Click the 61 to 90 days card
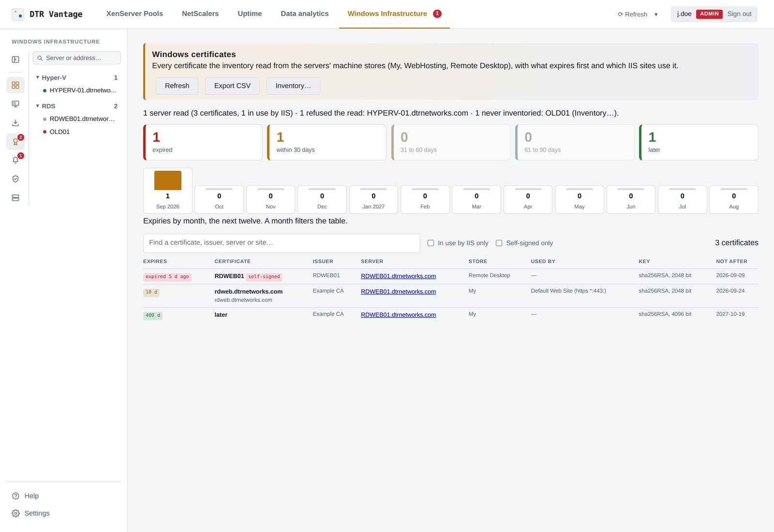This screenshot has height=532, width=774. click(575, 143)
